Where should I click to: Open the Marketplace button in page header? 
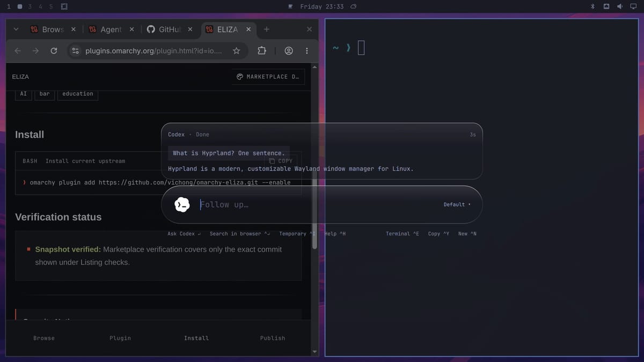268,77
